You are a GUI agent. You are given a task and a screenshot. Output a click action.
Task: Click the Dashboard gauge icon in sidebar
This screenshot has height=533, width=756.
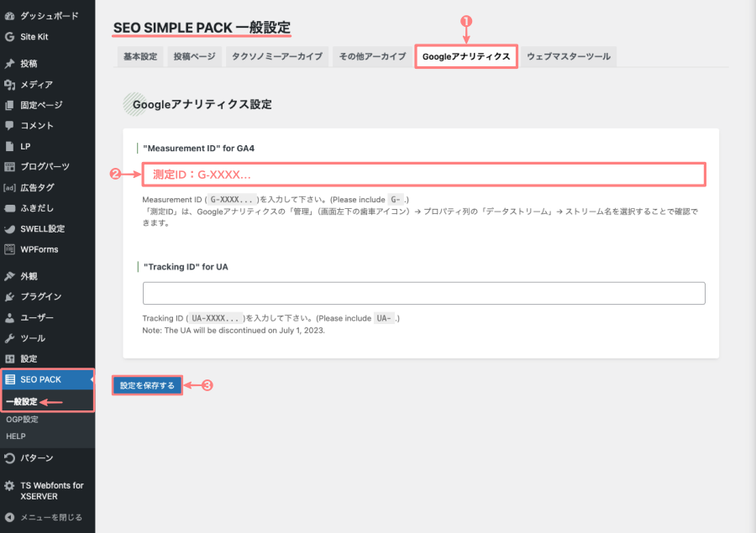[x=9, y=16]
